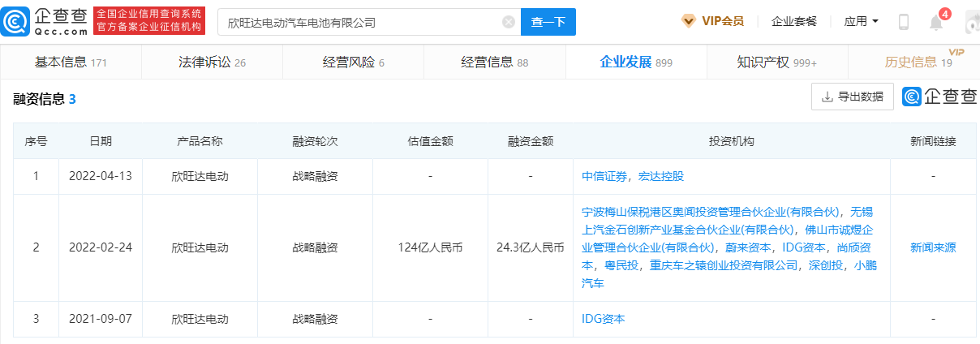
Task: Open the 新闻来源 news link
Action: point(933,247)
